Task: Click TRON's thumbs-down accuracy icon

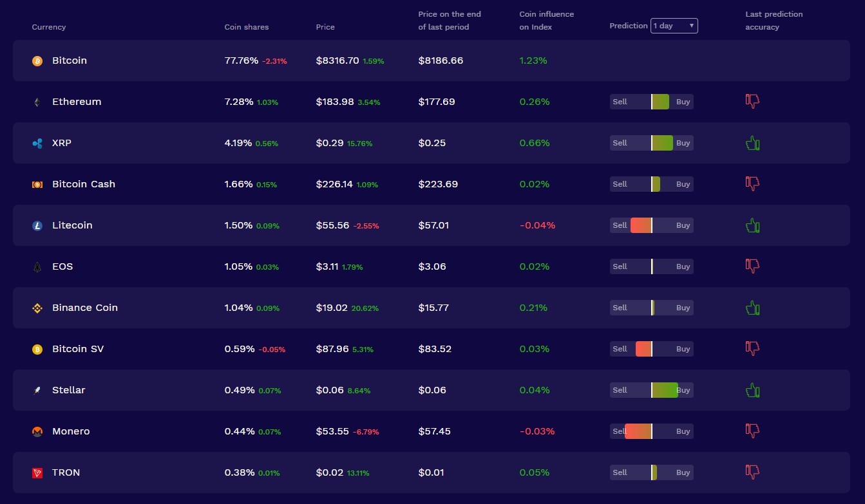Action: tap(752, 472)
